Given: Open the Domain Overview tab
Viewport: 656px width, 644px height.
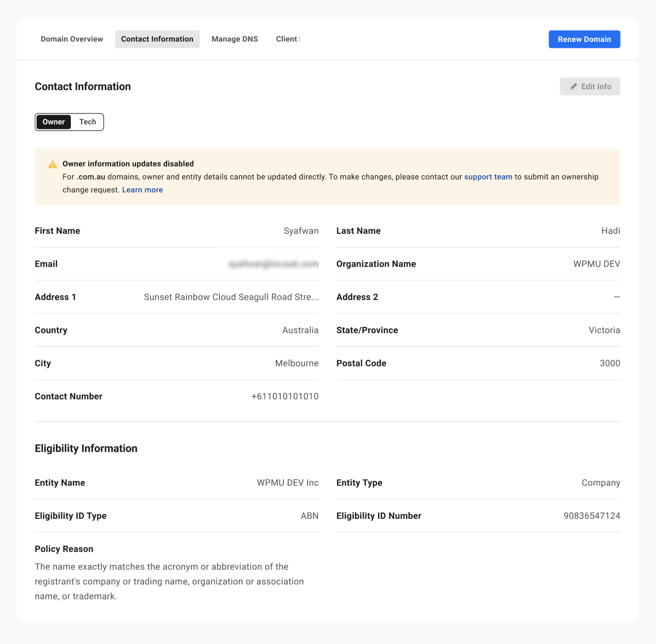Looking at the screenshot, I should [x=72, y=39].
